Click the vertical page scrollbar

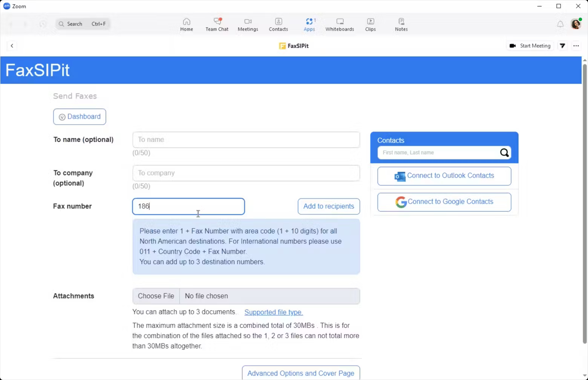(x=585, y=204)
